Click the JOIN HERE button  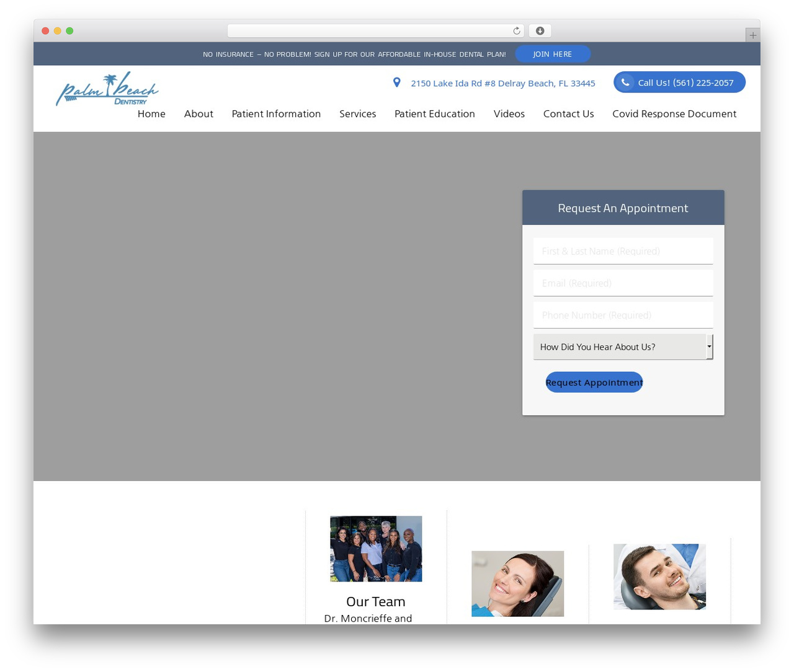(x=552, y=54)
